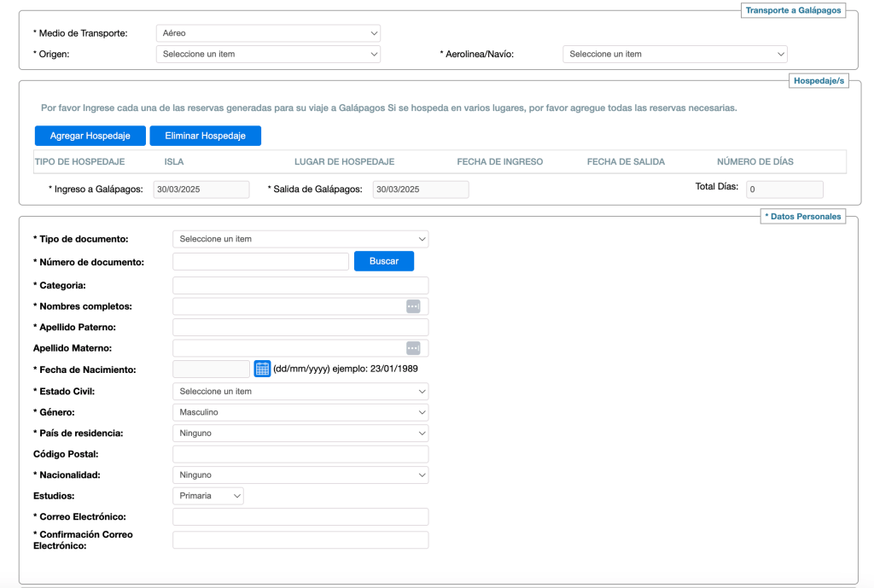Select an Aerolinea/Navío from dropdown
The image size is (874, 588).
[674, 54]
